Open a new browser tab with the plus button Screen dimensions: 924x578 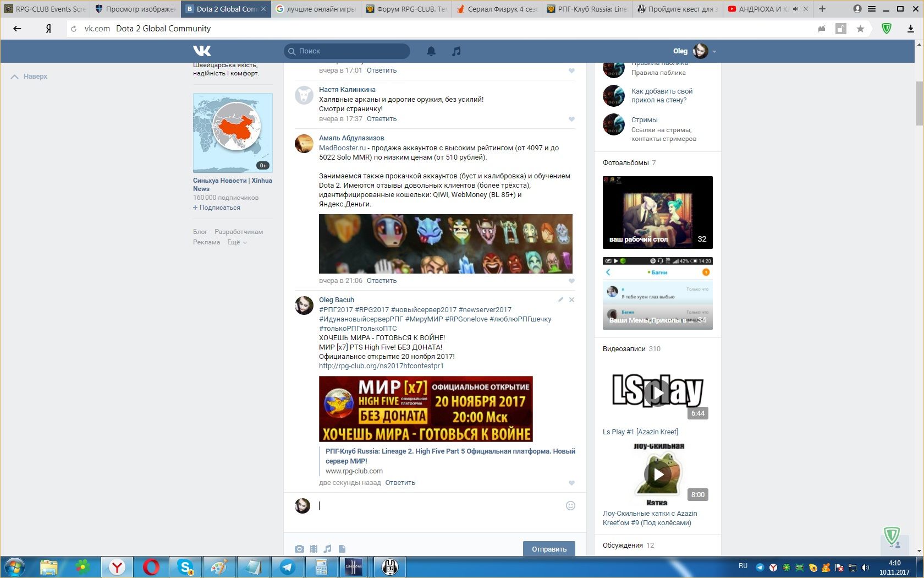point(822,9)
